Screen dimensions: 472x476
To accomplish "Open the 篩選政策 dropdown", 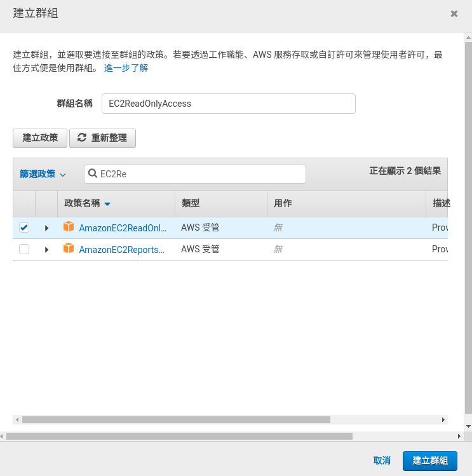I will click(x=43, y=174).
